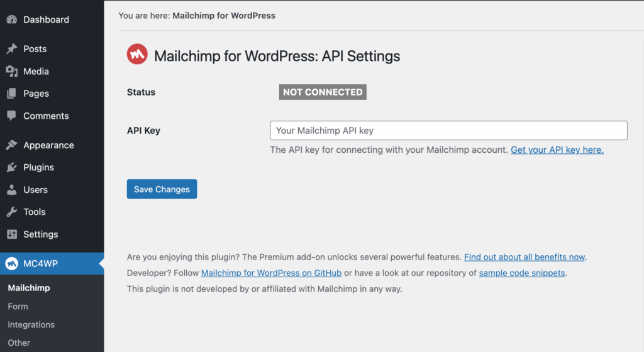This screenshot has height=352, width=644.
Task: Click the Users person icon
Action: pos(12,190)
